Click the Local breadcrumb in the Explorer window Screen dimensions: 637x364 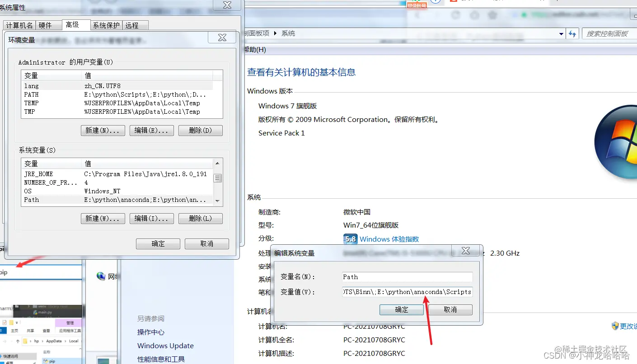(74, 341)
